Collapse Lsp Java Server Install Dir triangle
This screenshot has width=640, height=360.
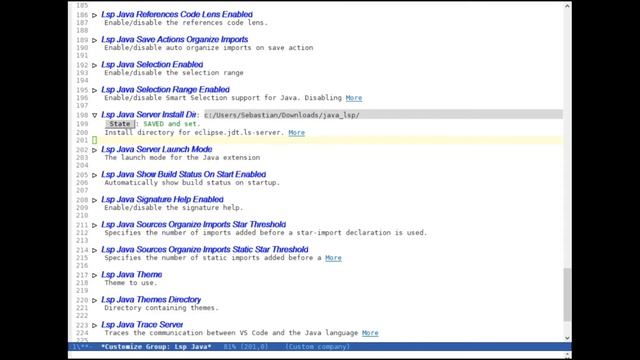pos(94,116)
